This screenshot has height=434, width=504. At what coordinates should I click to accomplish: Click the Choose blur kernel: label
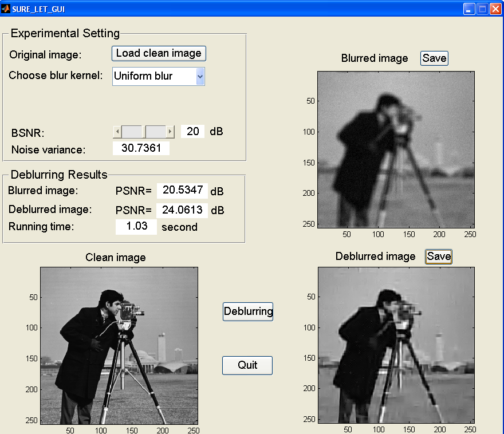(56, 75)
